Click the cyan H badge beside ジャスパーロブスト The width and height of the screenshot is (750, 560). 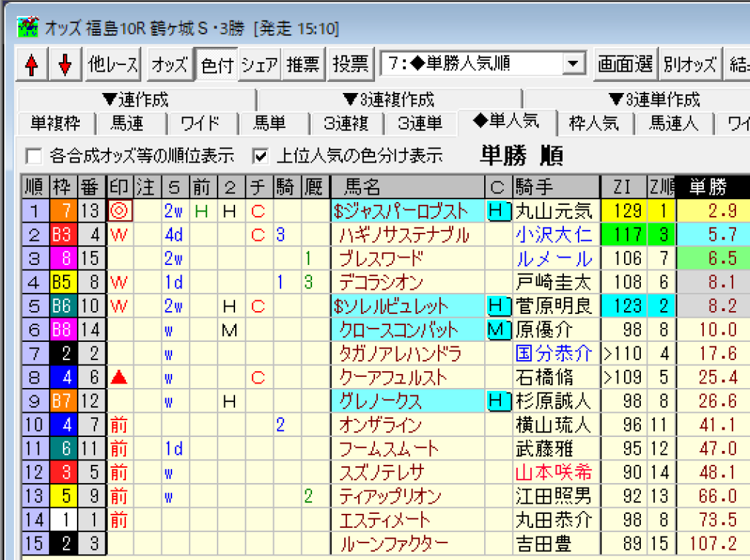[498, 211]
